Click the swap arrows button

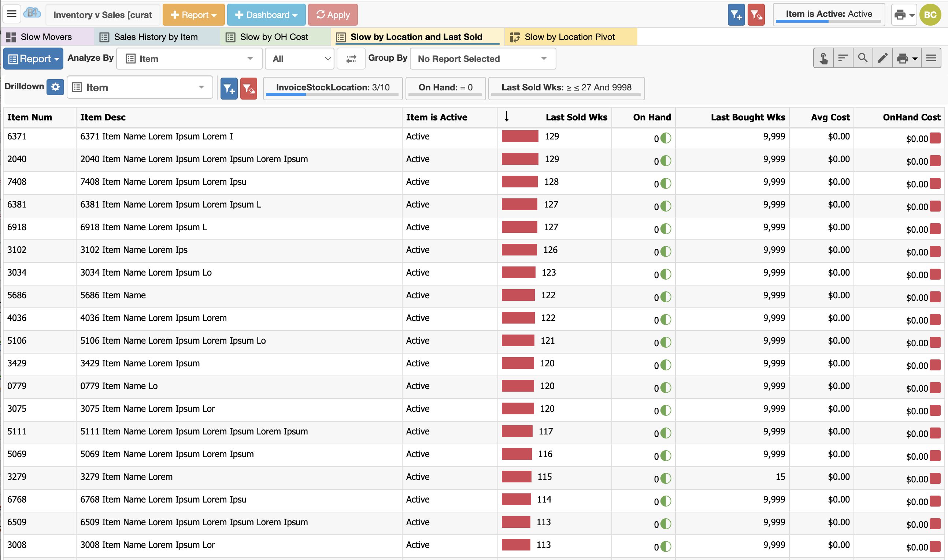[351, 59]
